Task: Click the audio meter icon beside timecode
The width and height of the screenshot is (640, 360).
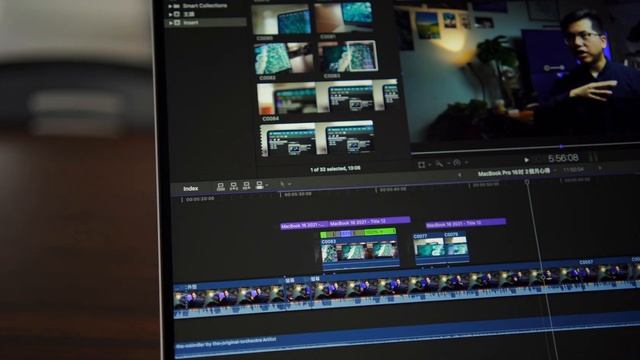Action: coord(593,157)
